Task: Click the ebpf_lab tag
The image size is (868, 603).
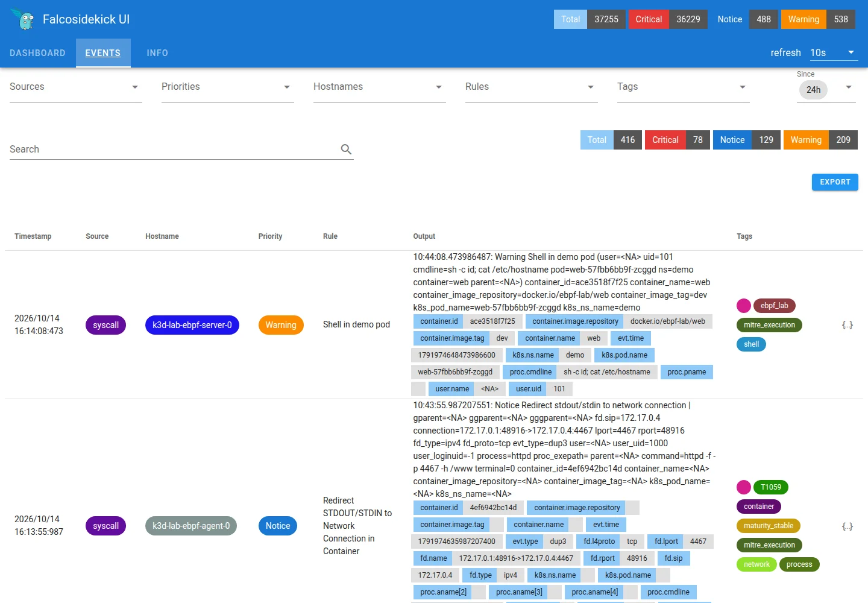Action: tap(775, 306)
